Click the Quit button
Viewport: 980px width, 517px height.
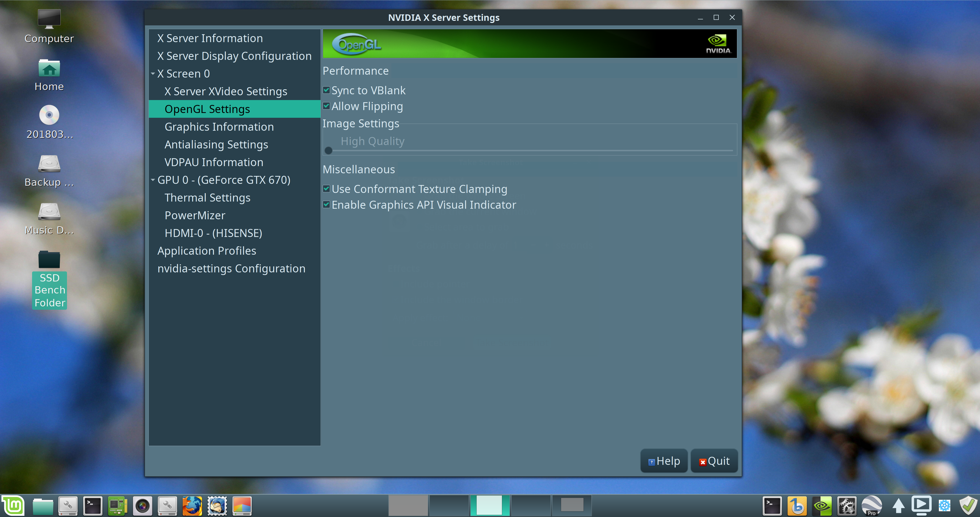714,461
